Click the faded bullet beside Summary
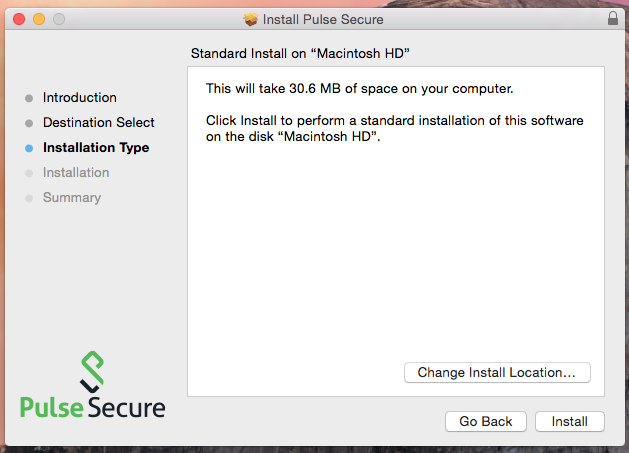The height and width of the screenshot is (453, 629). tap(29, 198)
